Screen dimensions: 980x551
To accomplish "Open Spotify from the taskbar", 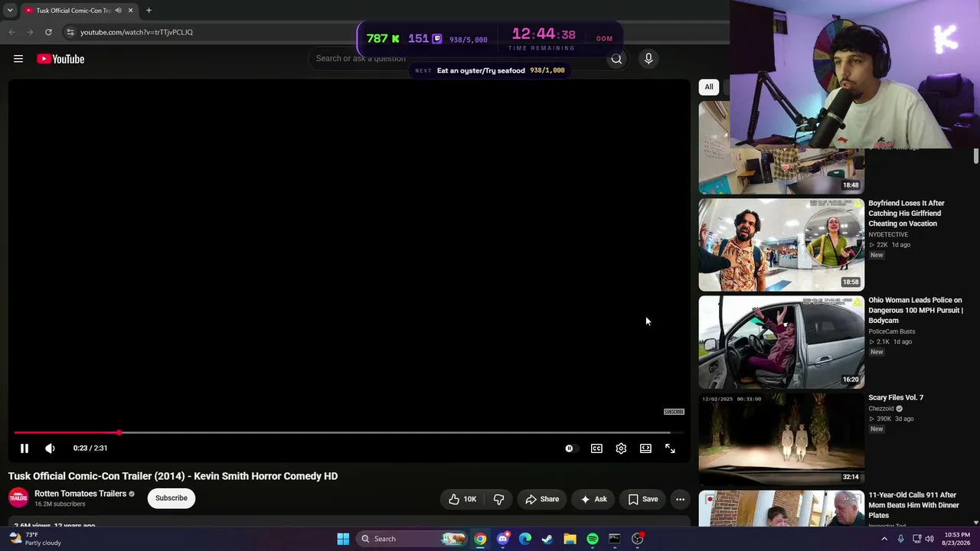I will [593, 539].
